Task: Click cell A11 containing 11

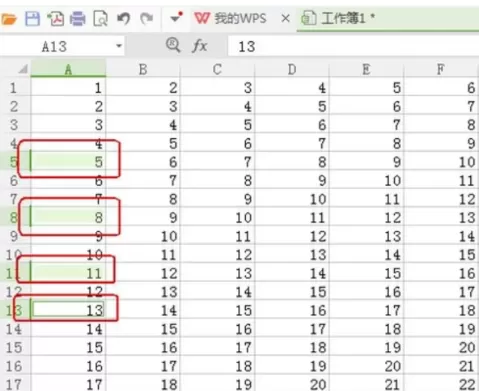Action: click(x=68, y=273)
